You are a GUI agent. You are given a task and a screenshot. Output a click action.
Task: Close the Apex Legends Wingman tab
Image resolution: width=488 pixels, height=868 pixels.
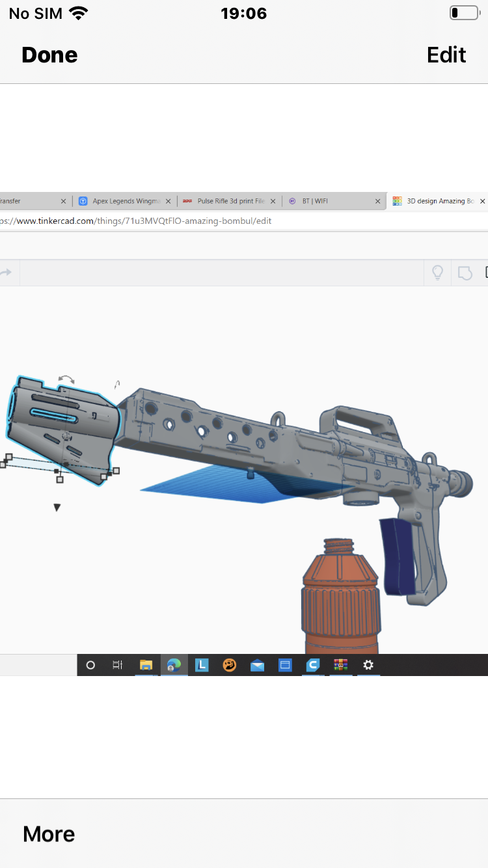click(168, 202)
